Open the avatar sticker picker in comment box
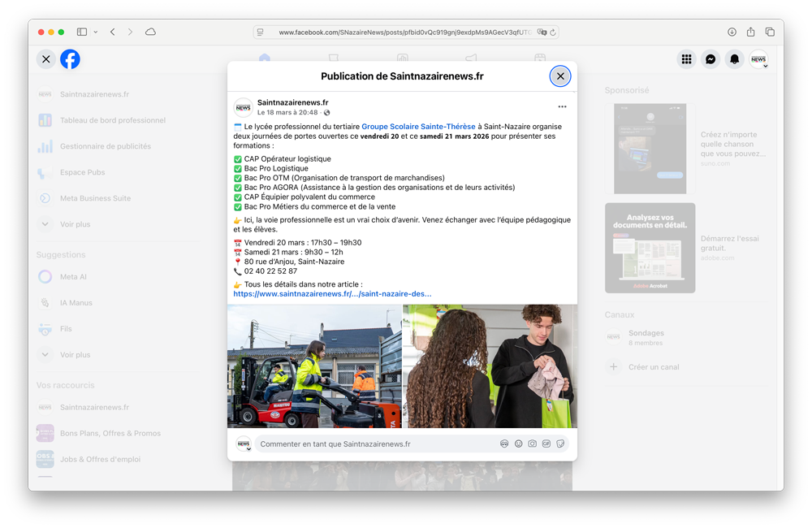 coord(504,444)
